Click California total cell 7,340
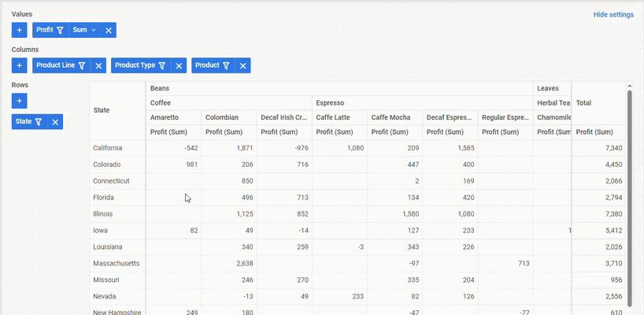 (x=598, y=148)
